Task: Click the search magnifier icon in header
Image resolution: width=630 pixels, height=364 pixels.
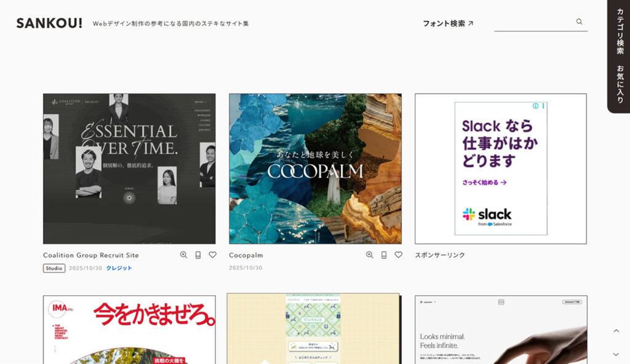Action: tap(579, 22)
